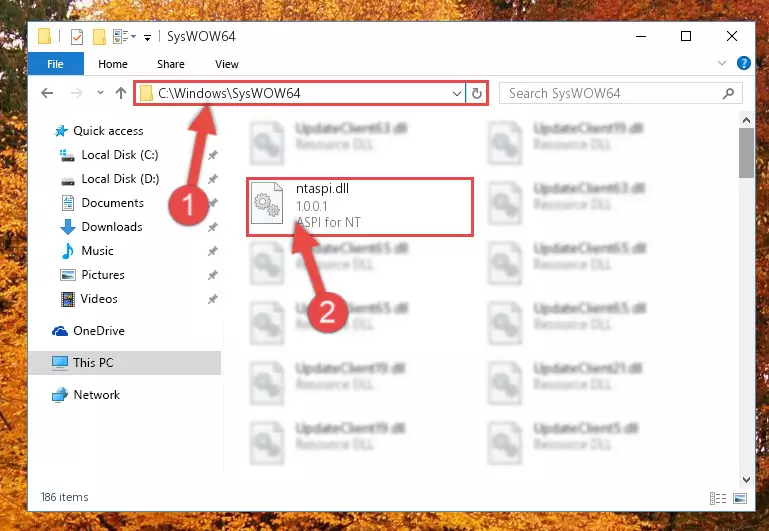
Task: Click the 186 items status text
Action: (x=64, y=497)
